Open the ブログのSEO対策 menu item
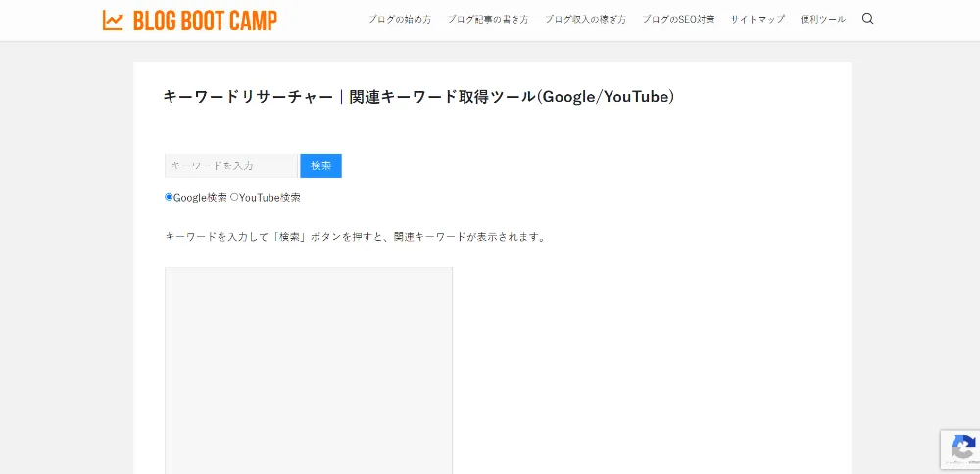This screenshot has width=980, height=474. 678,20
